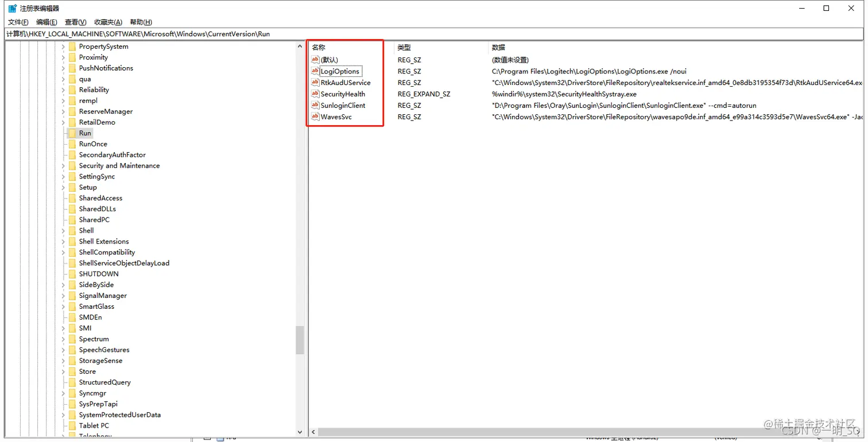Click the folder icon of PropertySystem key

(x=72, y=46)
